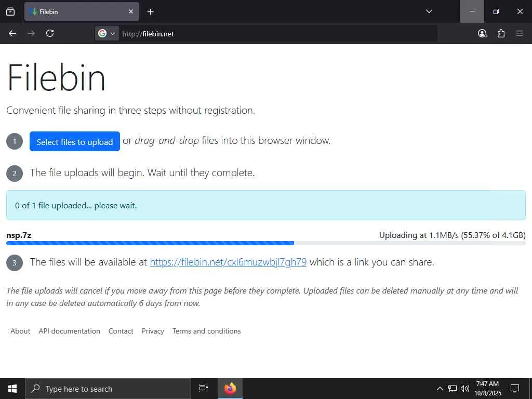Viewport: 532px width, 399px height.
Task: Open the filebin.net/cxl6muzwbjl7gh79 share link
Action: pyautogui.click(x=228, y=262)
